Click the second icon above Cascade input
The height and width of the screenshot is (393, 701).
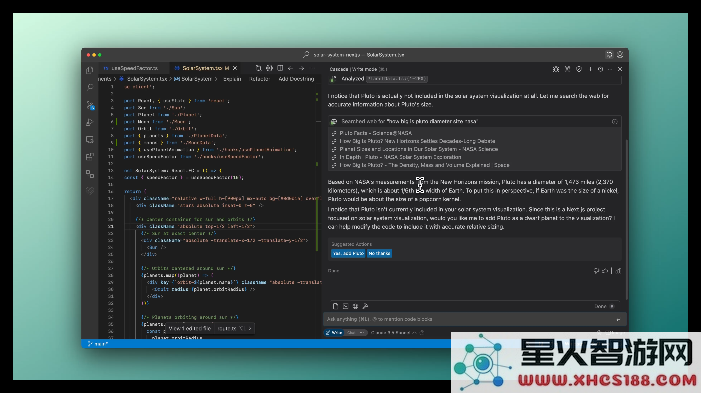[x=346, y=306]
